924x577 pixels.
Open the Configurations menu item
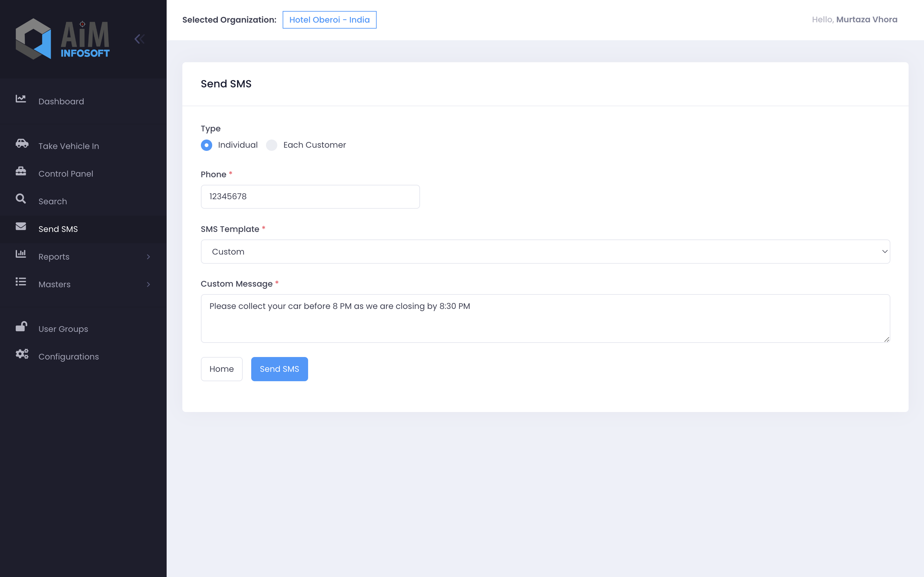point(83,357)
